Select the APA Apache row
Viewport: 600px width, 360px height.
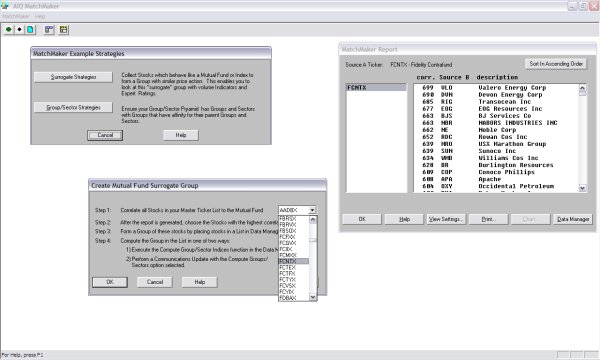[496, 179]
